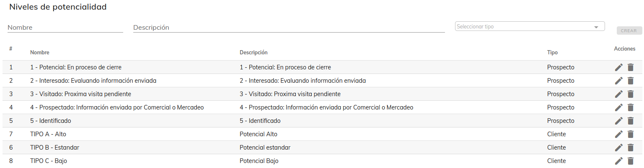Select the 'TIPO B - Estandar' name cell

coord(55,148)
